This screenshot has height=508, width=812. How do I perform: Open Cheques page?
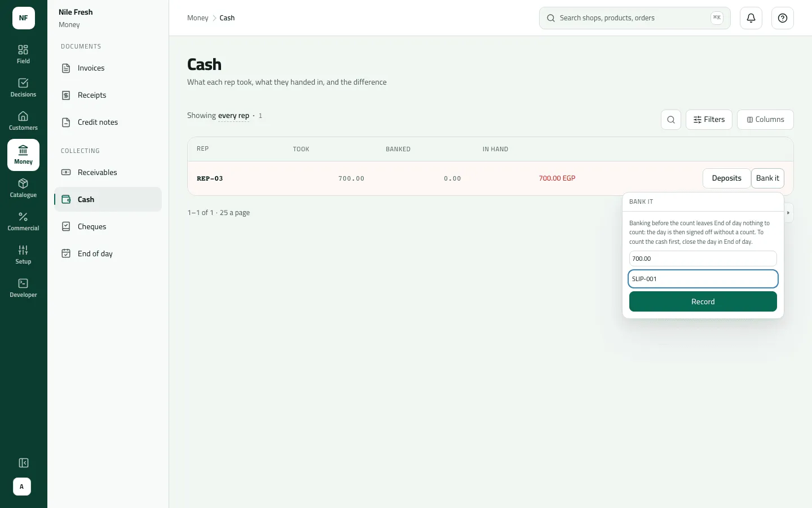click(108, 227)
